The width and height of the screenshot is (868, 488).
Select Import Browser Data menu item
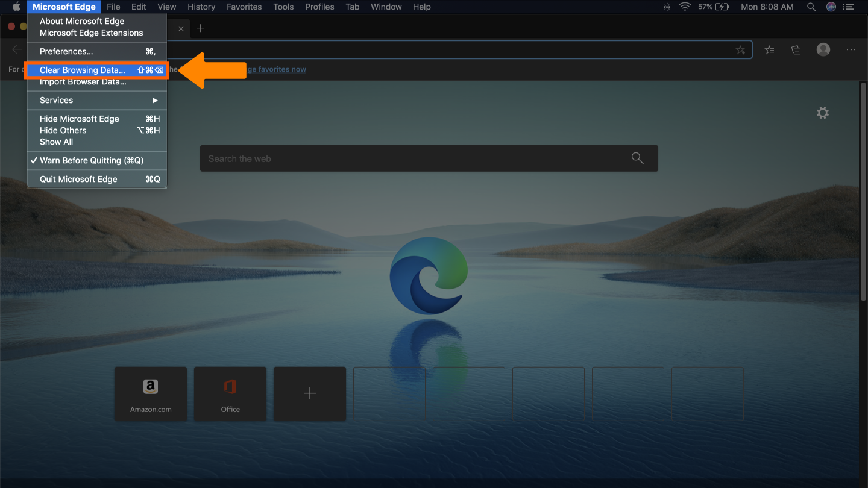[x=97, y=82]
